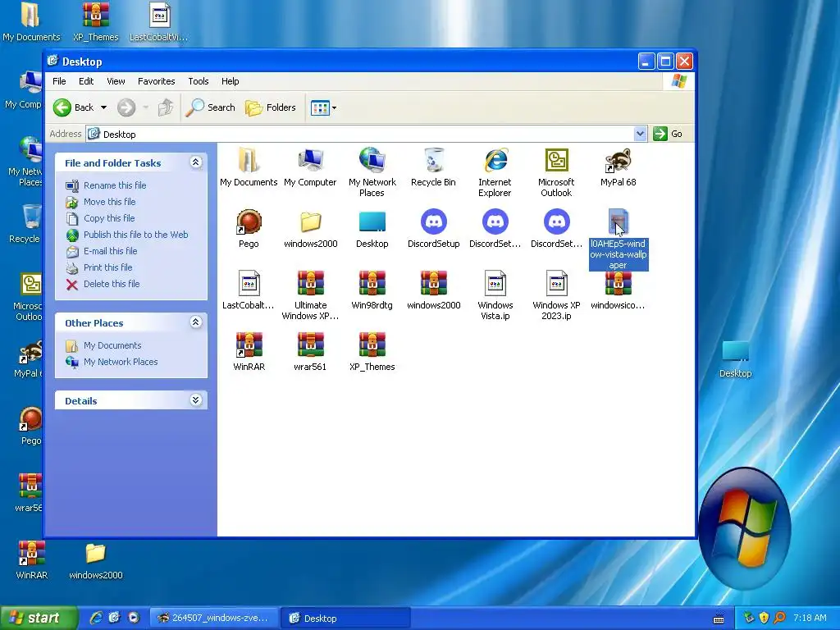840x630 pixels.
Task: Select Ultimate Windows XP archive
Action: click(310, 283)
